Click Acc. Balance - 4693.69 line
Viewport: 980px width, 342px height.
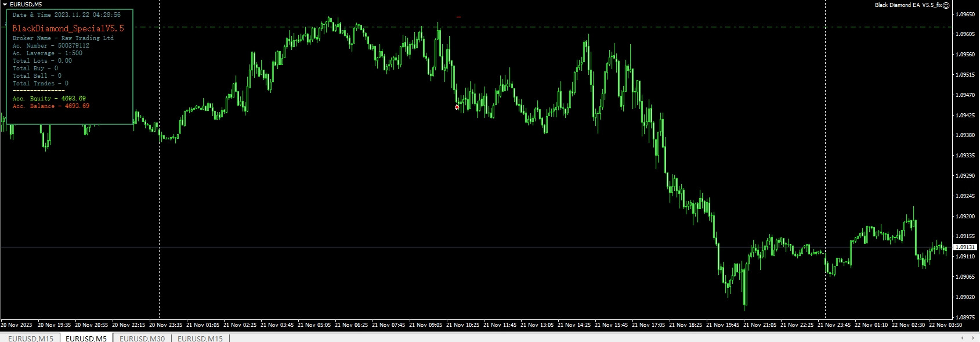(x=51, y=106)
